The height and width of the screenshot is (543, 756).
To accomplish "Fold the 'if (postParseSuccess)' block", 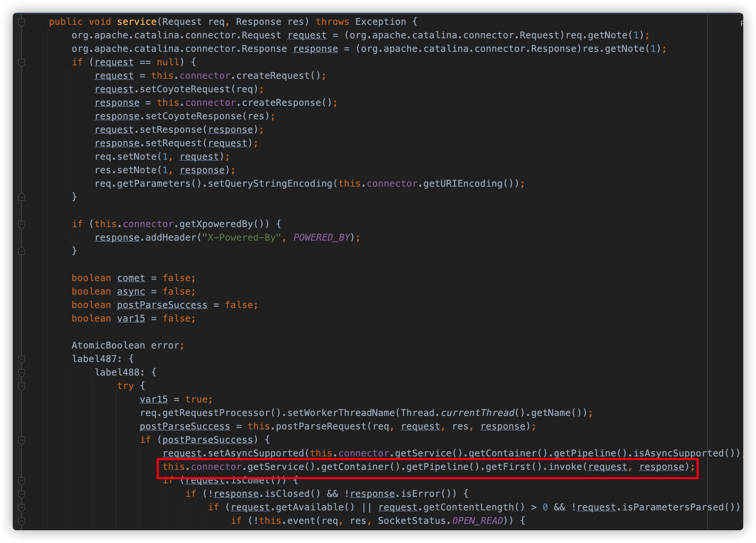I will [22, 440].
